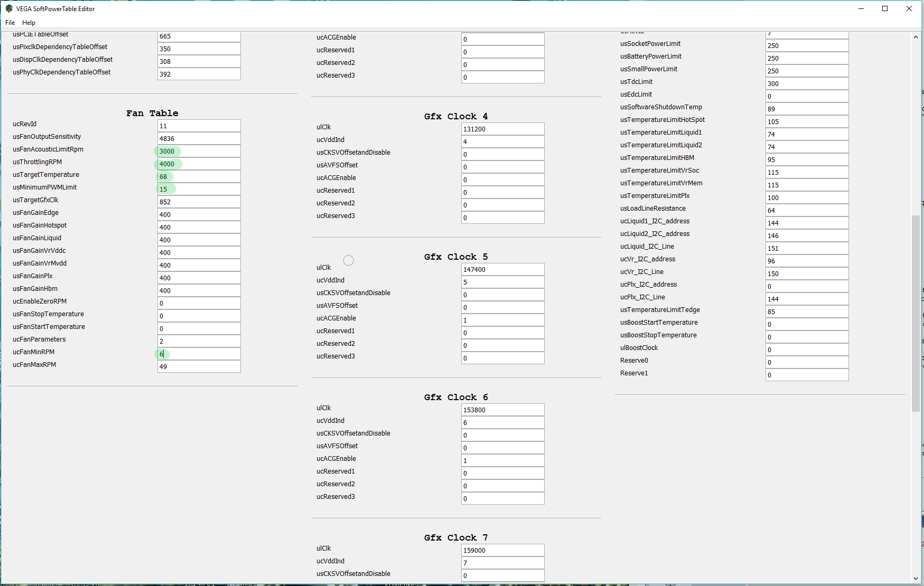Click the ucLiquid_I2C_Line field 151
The width and height of the screenshot is (924, 586).
click(x=807, y=248)
